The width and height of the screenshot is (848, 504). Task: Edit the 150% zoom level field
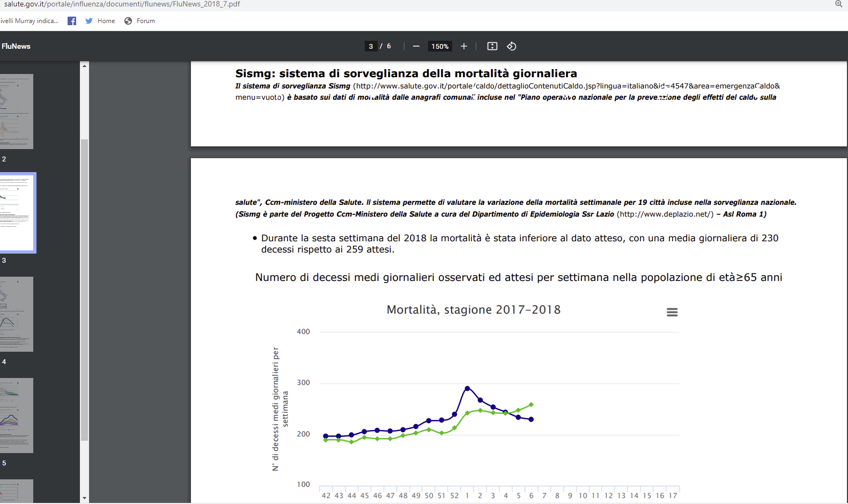440,47
